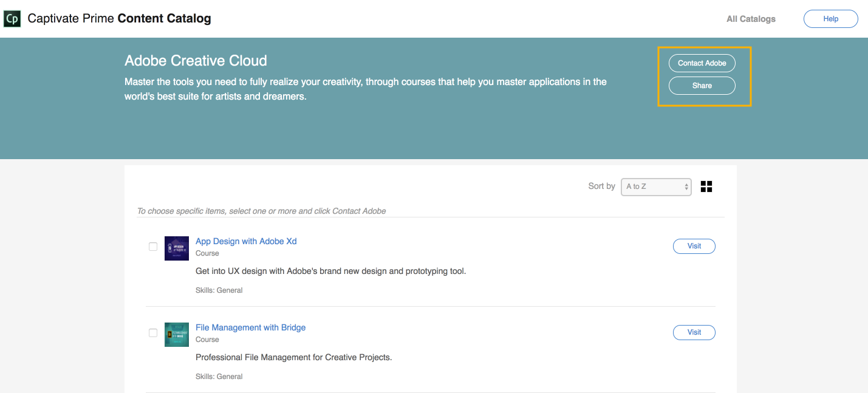
Task: Click the Share button
Action: point(702,86)
